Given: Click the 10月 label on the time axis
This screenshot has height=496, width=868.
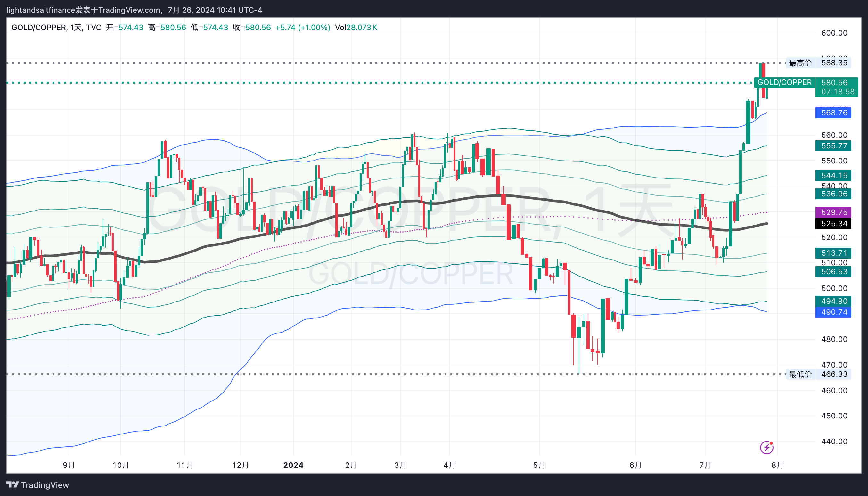Looking at the screenshot, I should click(120, 465).
